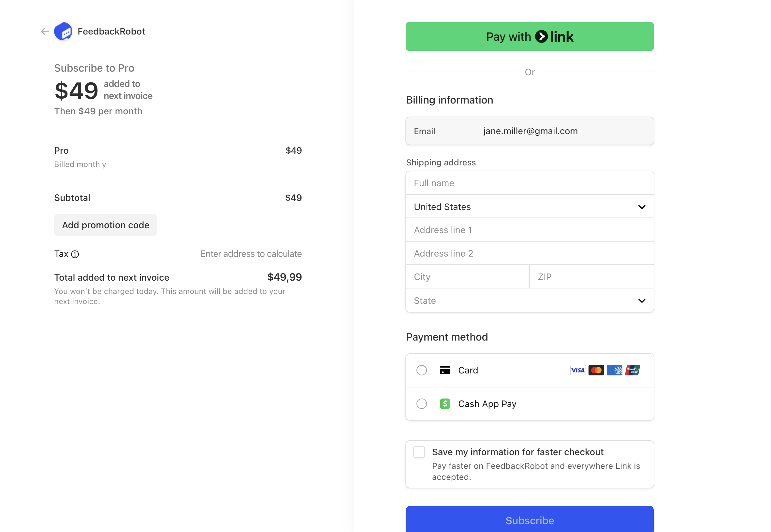Click the Tax info icon
The height and width of the screenshot is (532, 771).
pos(75,254)
